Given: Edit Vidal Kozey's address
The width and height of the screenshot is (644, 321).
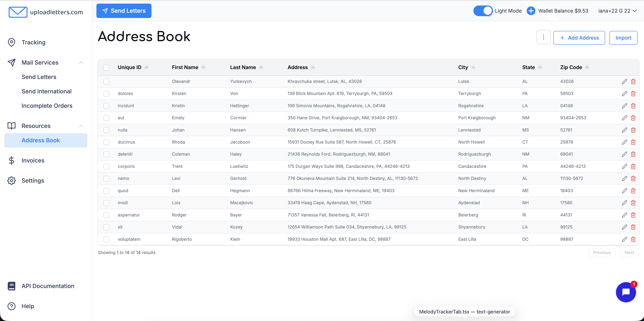Looking at the screenshot, I should (624, 227).
